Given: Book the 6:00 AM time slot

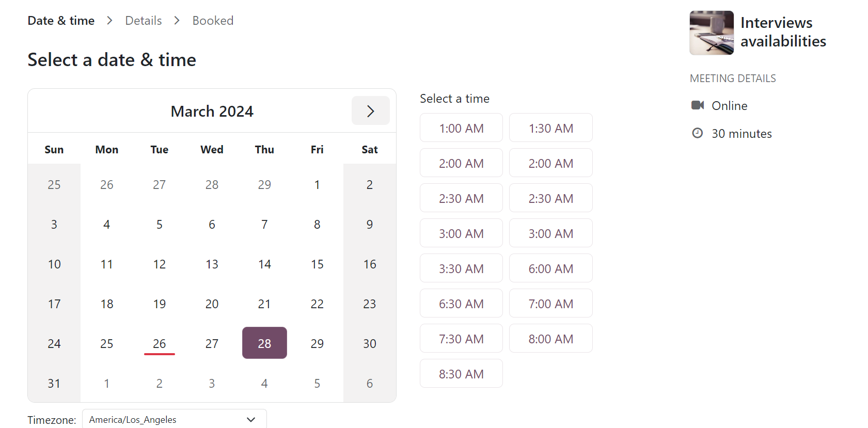Looking at the screenshot, I should (x=550, y=268).
